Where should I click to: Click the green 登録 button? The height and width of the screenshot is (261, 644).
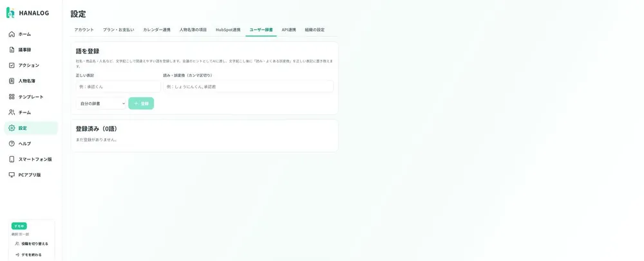tap(141, 104)
